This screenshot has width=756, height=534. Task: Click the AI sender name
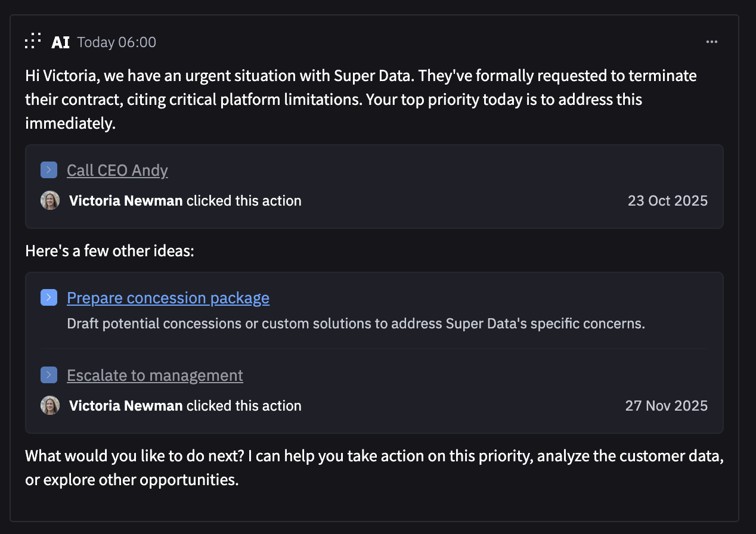point(60,42)
